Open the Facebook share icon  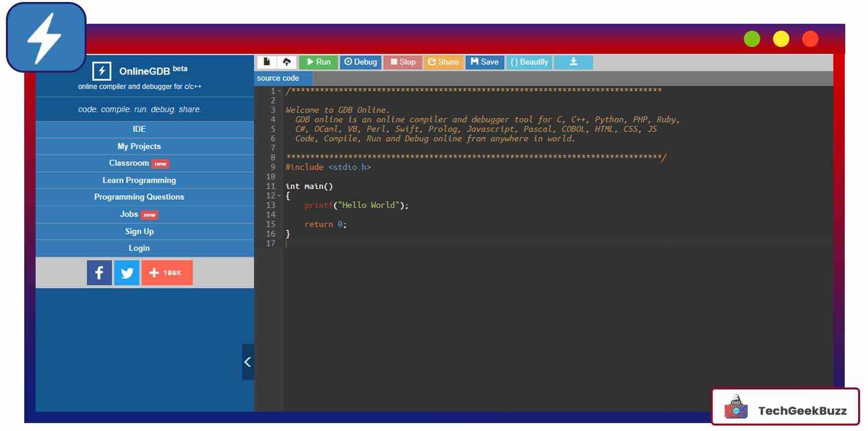point(99,273)
